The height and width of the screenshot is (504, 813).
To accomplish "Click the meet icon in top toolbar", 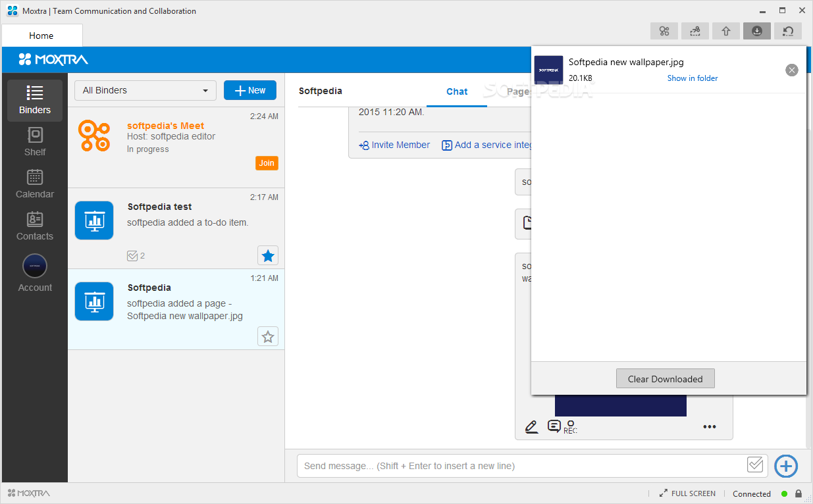I will click(664, 31).
